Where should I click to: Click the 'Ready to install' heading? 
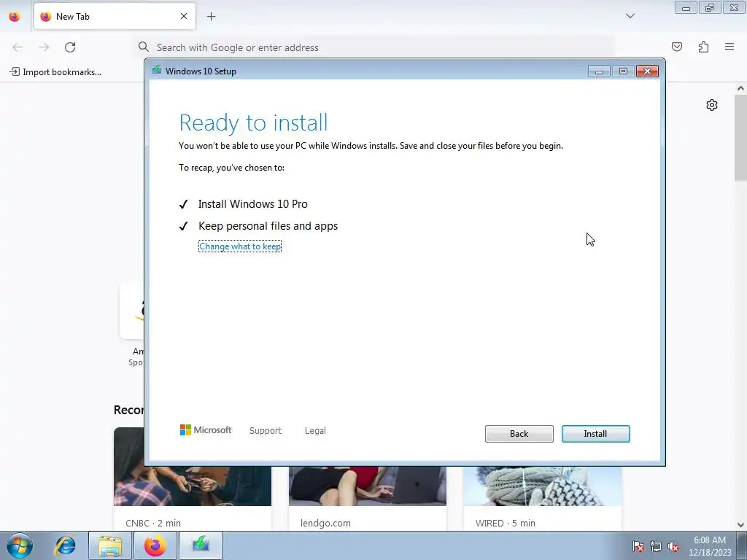coord(253,122)
